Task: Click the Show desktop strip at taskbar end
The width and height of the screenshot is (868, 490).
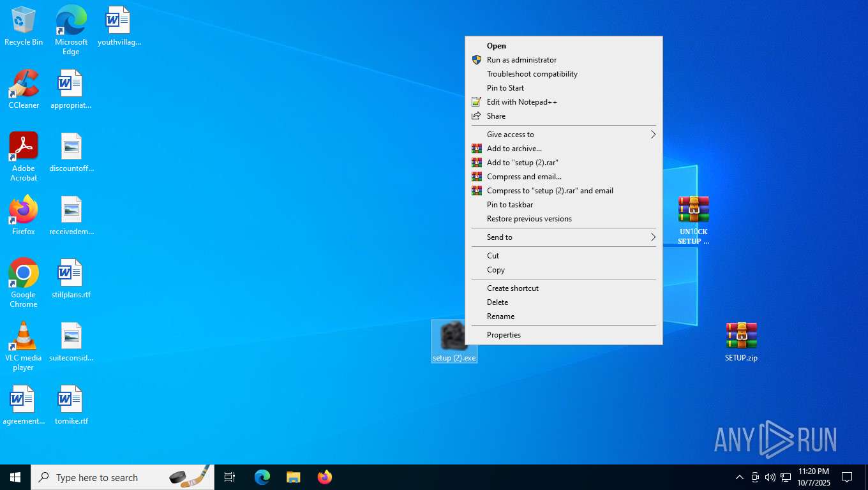Action: tap(866, 477)
